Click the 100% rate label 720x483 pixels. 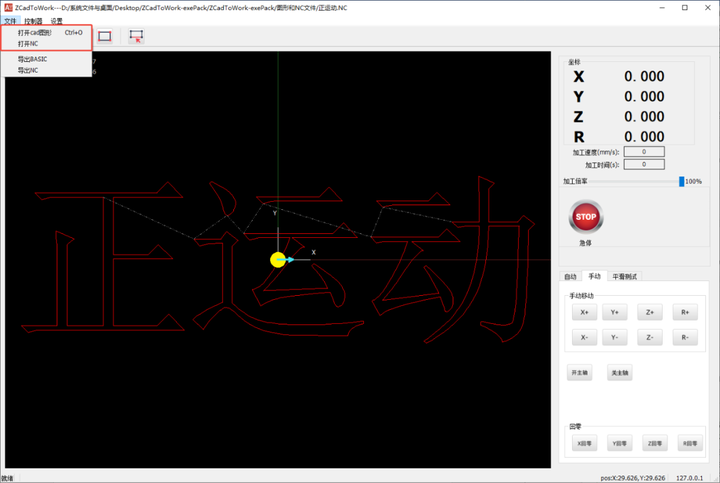coord(693,181)
